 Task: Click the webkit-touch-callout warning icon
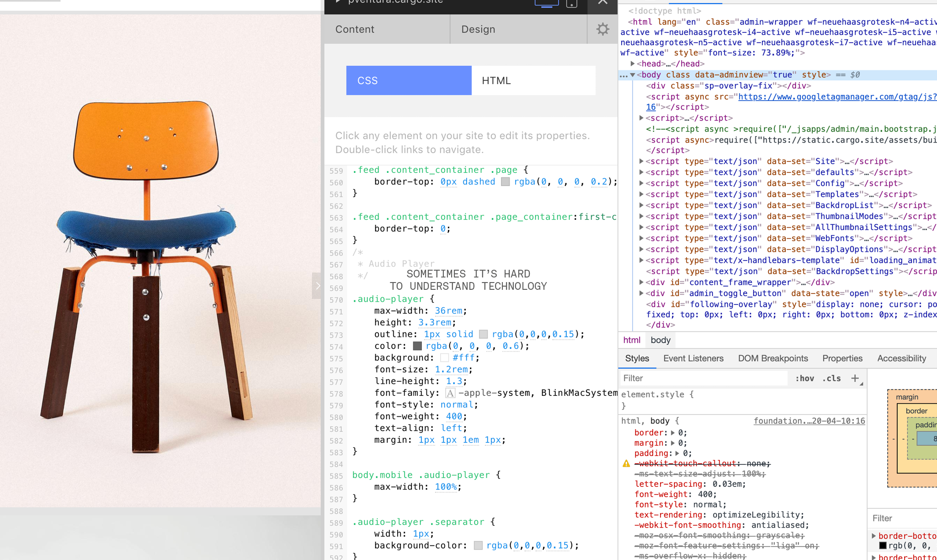coord(626,464)
